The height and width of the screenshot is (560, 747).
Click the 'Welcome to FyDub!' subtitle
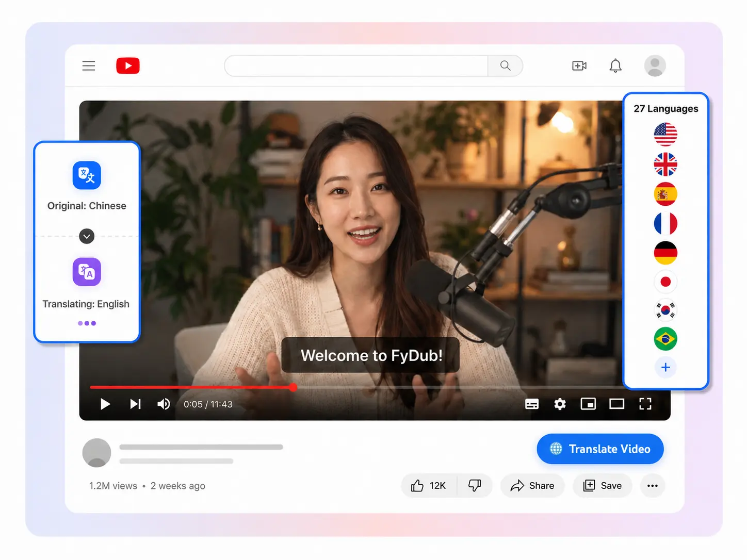pos(371,355)
